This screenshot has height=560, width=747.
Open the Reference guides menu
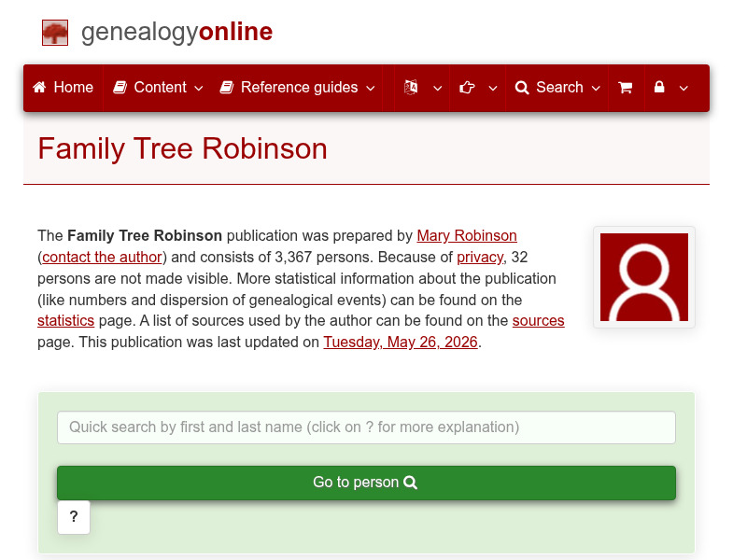(x=297, y=88)
